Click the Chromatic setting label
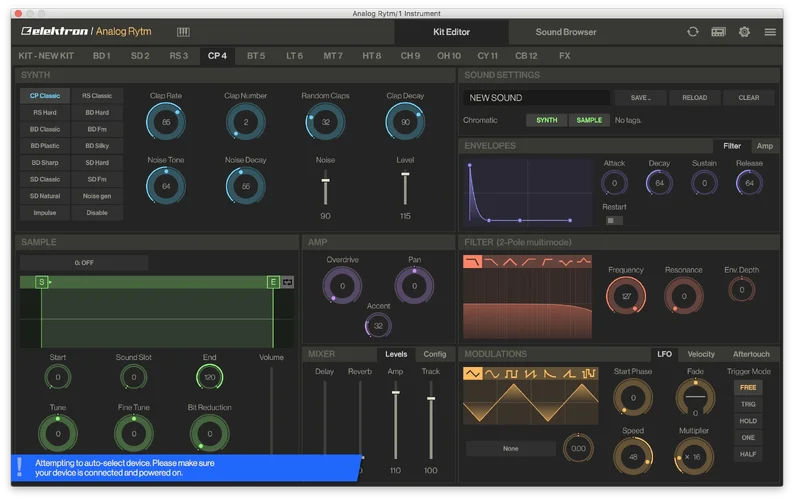Screen dimensions: 794x500 [480, 120]
